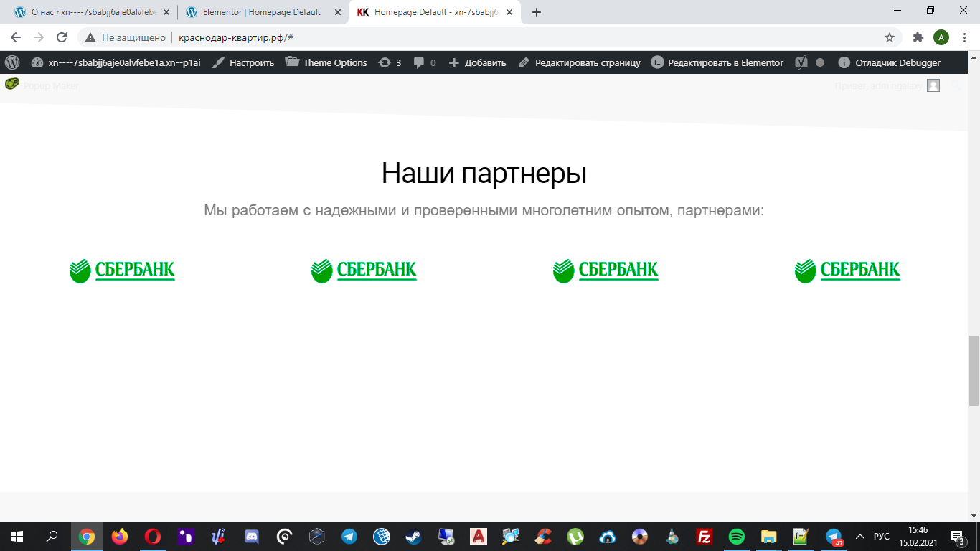Click Редактировать страницу link
The image size is (980, 551).
click(x=579, y=62)
